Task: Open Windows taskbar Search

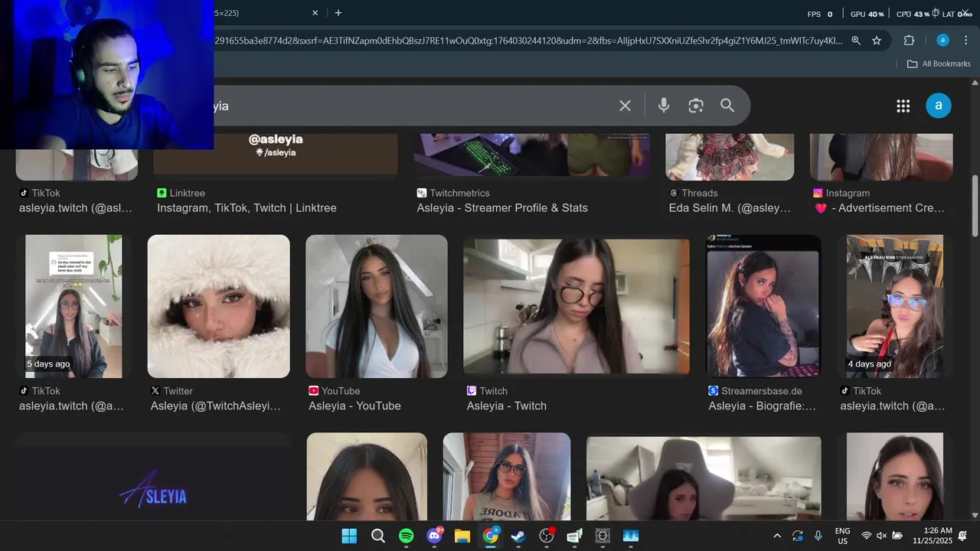Action: coord(378,536)
